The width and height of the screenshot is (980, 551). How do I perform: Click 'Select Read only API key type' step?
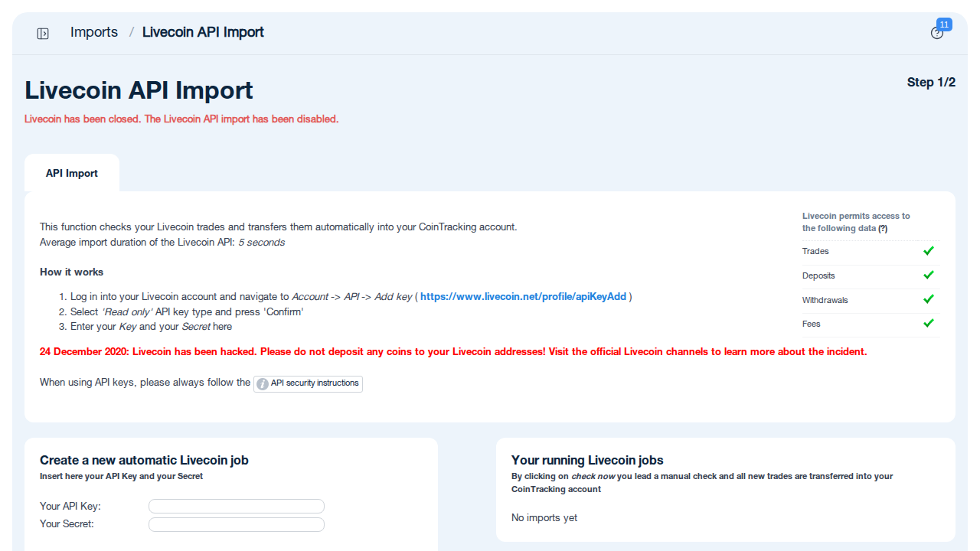[187, 312]
